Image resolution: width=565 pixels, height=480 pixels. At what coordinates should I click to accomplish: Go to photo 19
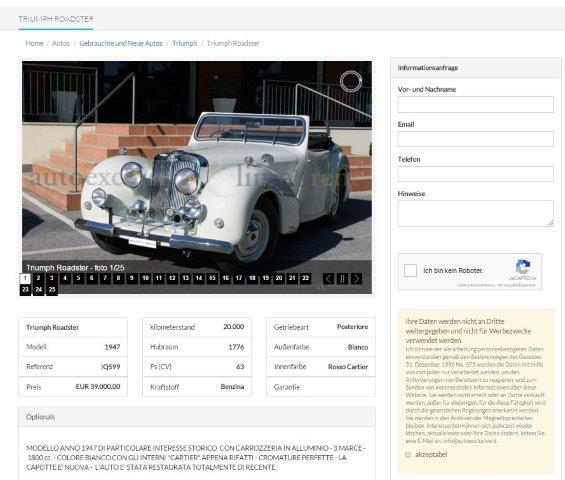pyautogui.click(x=266, y=278)
